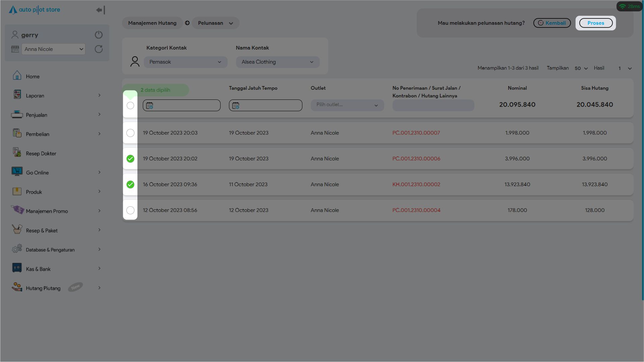Click the power logout icon
644x362 pixels.
pyautogui.click(x=99, y=35)
